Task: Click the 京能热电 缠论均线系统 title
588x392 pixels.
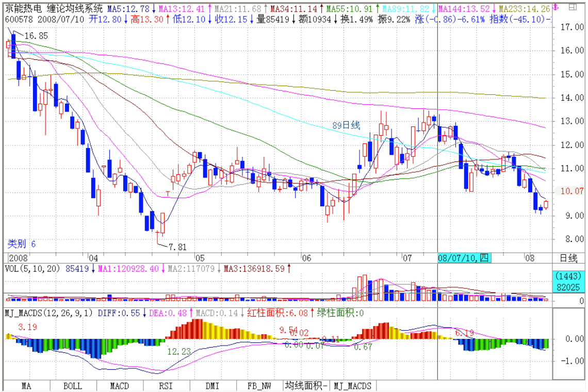Action: 54,8
